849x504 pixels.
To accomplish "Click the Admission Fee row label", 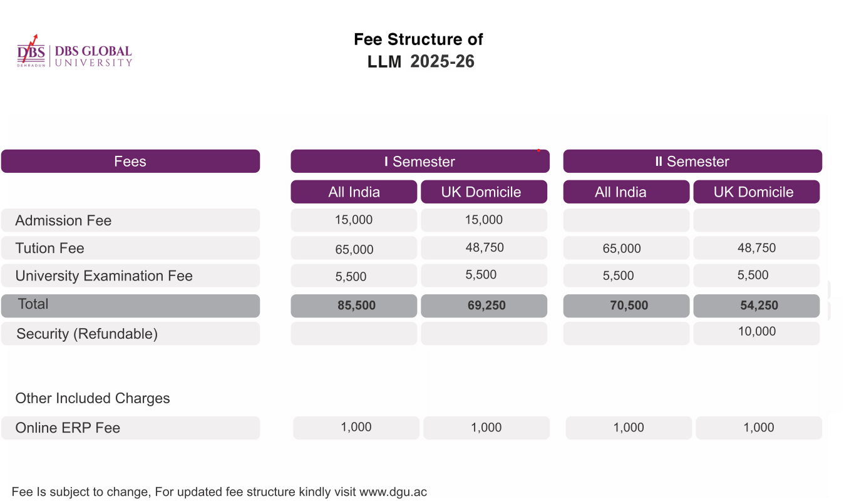I will click(63, 220).
